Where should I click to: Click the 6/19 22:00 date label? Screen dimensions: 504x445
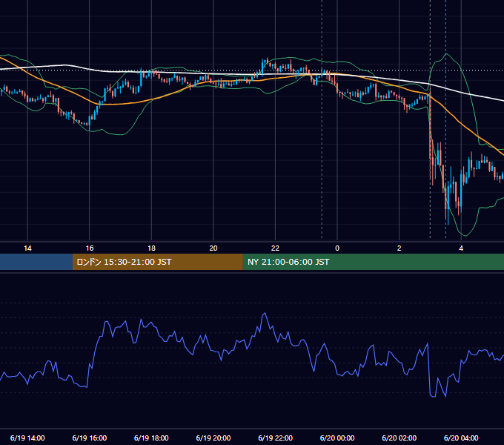coord(276,438)
